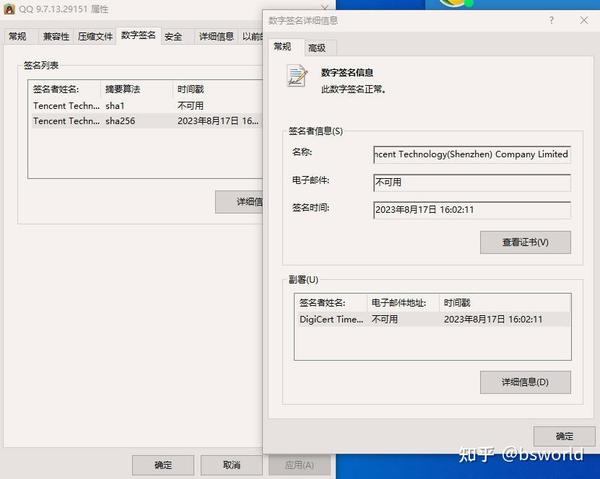Image resolution: width=600 pixels, height=479 pixels.
Task: Click the 详细信息(D) countersignature button
Action: click(525, 382)
